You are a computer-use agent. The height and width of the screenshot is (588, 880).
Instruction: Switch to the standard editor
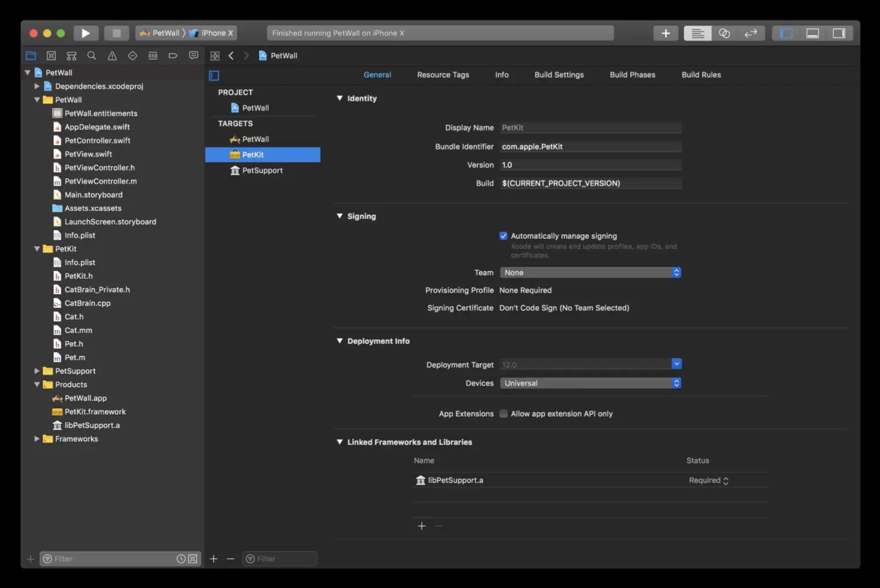click(x=698, y=33)
